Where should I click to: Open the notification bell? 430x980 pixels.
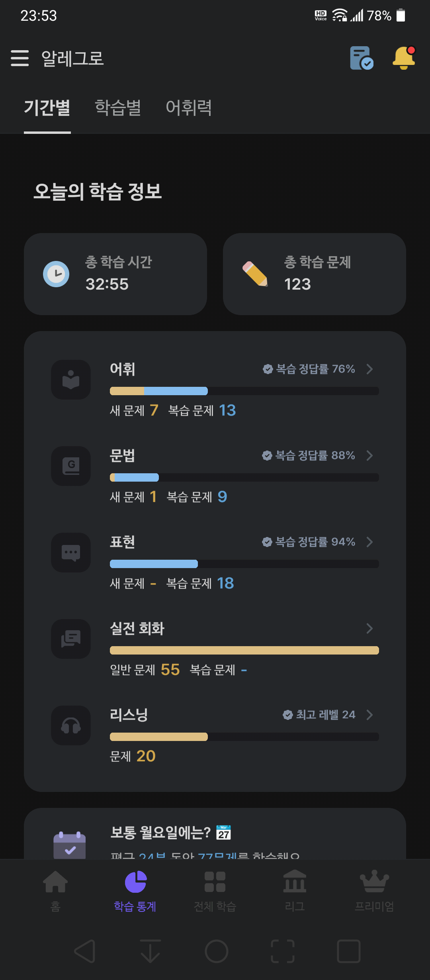[404, 58]
